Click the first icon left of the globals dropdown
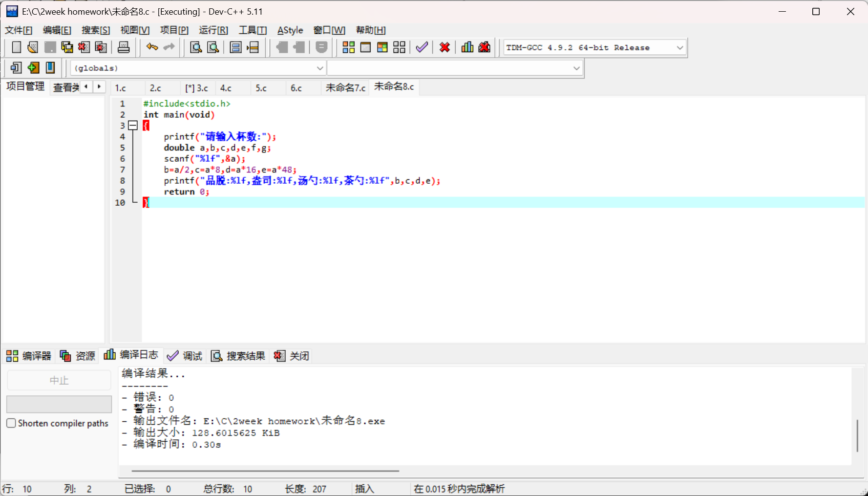 coord(16,67)
